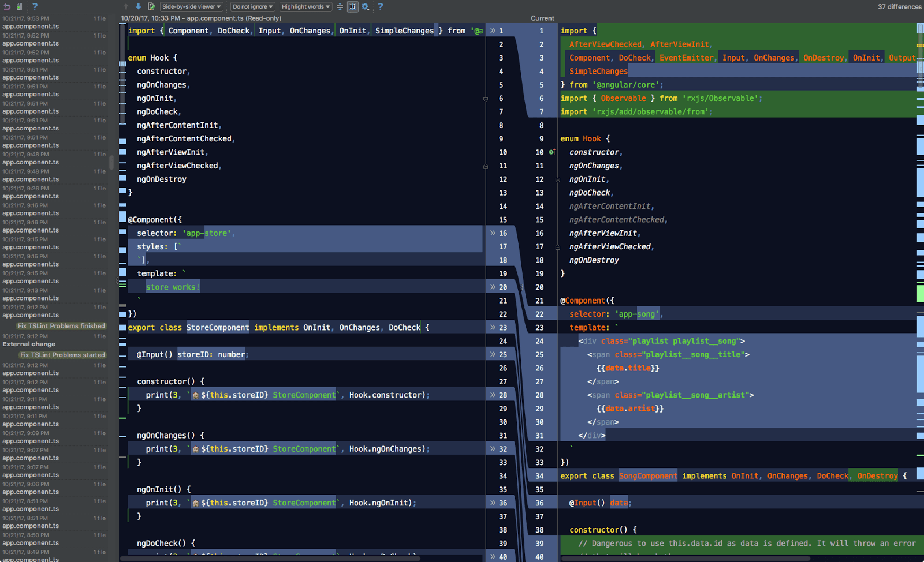Open the Do not ignore whitespace dropdown
This screenshot has height=562, width=924.
252,6
